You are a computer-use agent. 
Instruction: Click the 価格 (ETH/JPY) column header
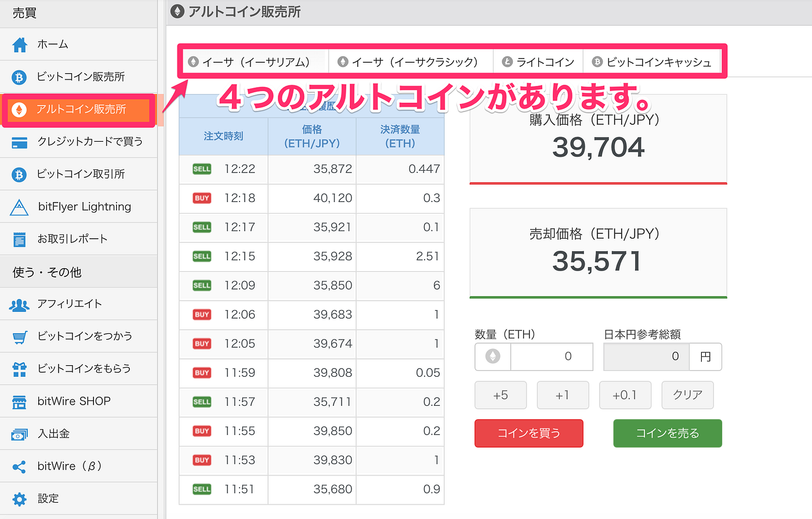[312, 136]
